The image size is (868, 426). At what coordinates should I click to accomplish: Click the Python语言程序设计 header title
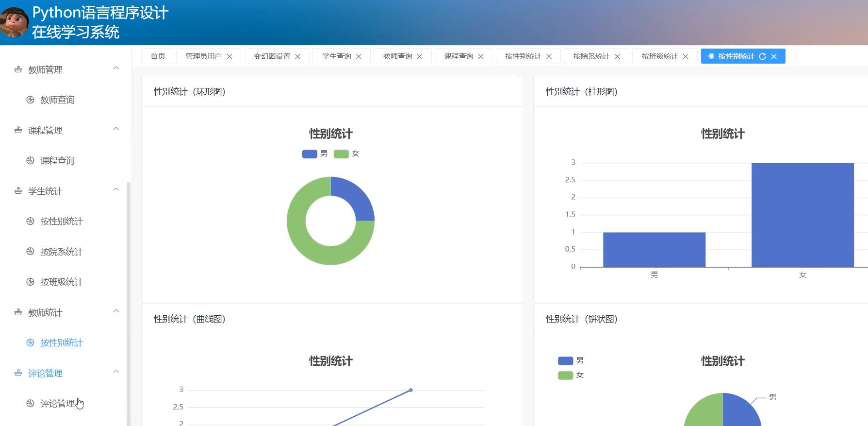coord(100,13)
